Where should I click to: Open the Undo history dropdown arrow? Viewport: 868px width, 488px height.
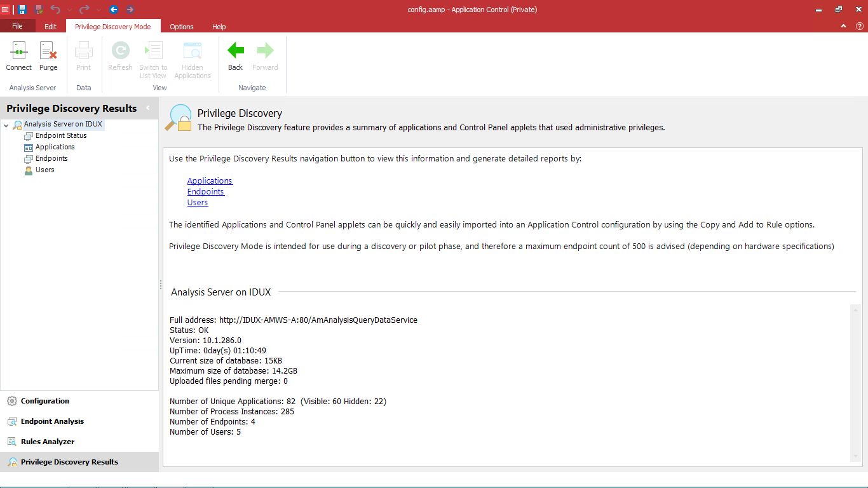69,10
